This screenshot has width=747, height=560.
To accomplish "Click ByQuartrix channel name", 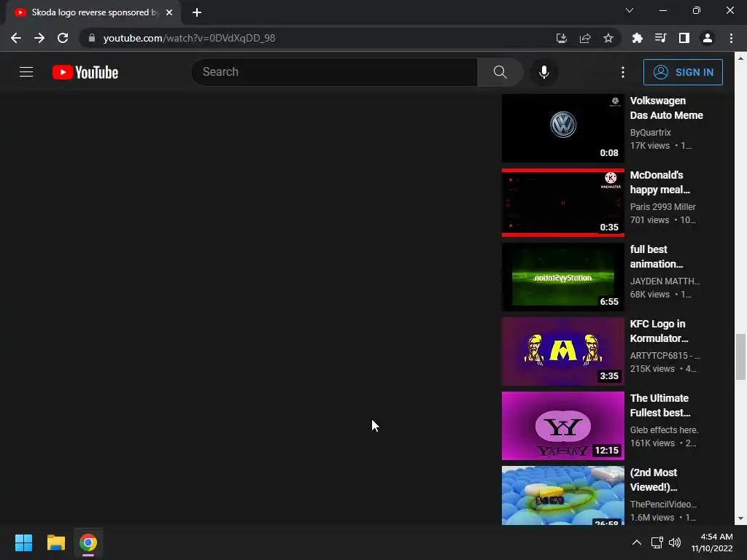I will [x=650, y=133].
